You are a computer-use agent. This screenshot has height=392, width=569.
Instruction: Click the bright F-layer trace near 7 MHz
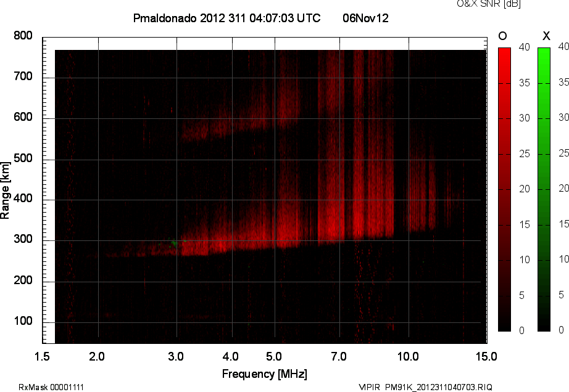(x=332, y=224)
